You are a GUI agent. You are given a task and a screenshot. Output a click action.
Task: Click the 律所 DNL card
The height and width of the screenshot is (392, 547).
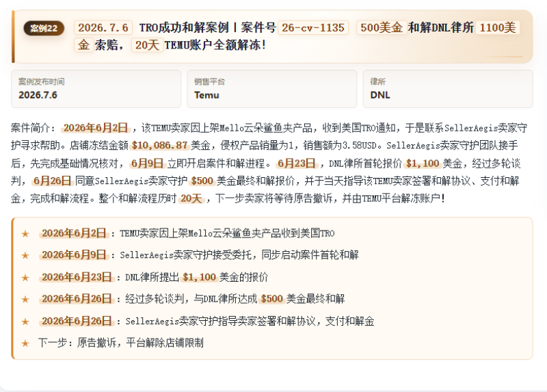click(448, 89)
